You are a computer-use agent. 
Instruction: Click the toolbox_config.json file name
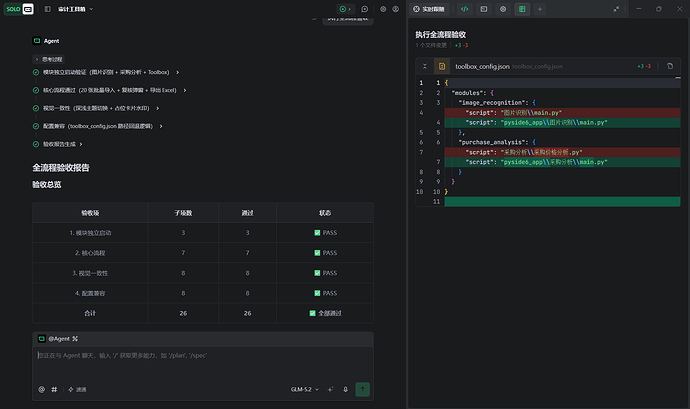point(482,66)
